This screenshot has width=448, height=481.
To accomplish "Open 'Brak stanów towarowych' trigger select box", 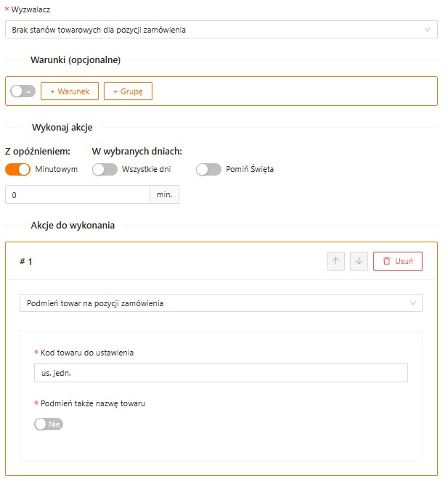I will pos(218,30).
